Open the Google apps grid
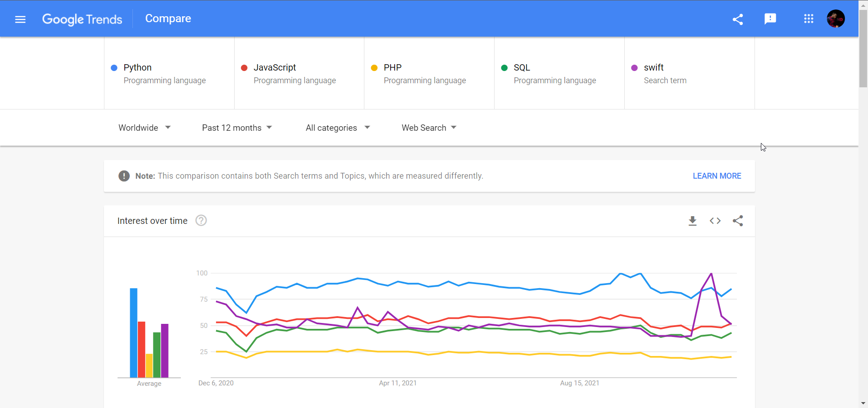This screenshot has height=408, width=868. [x=809, y=19]
